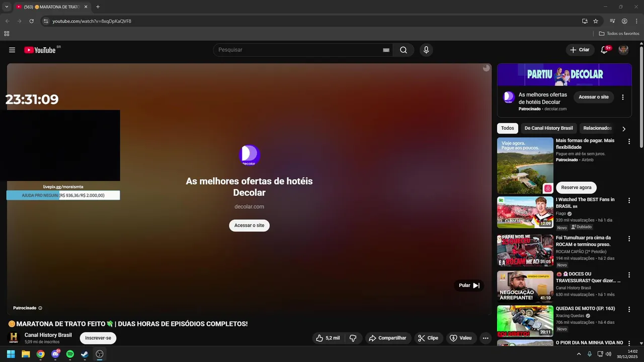Open Steam from the taskbar

tap(85, 354)
